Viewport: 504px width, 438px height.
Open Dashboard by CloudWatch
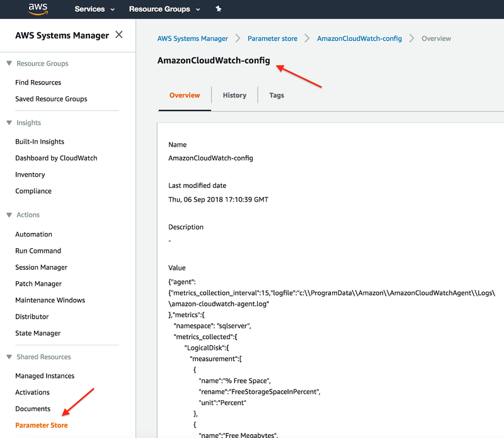pyautogui.click(x=56, y=158)
